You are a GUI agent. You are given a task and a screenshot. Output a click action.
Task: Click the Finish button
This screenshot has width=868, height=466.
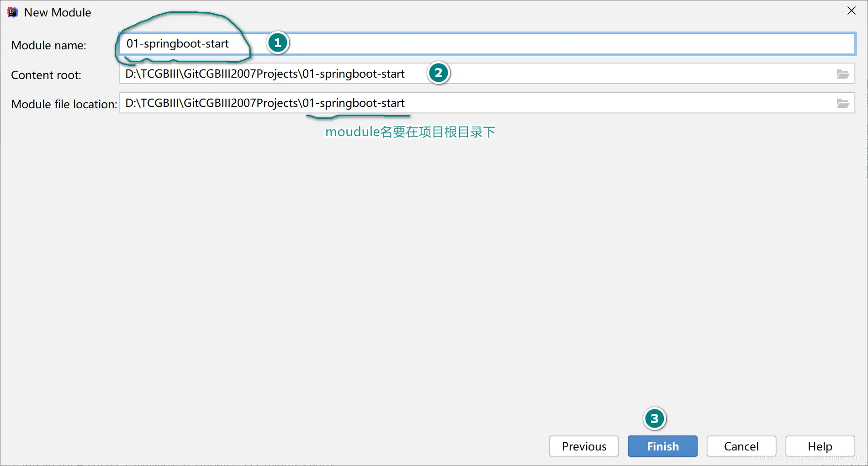point(662,446)
